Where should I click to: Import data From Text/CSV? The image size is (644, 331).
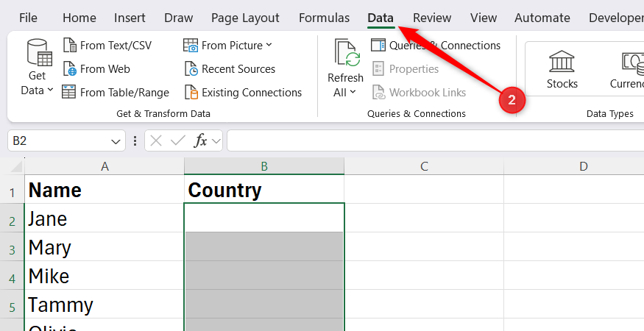tap(107, 45)
